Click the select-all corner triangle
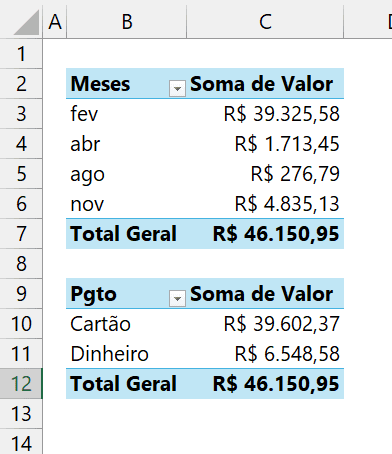 [26, 23]
